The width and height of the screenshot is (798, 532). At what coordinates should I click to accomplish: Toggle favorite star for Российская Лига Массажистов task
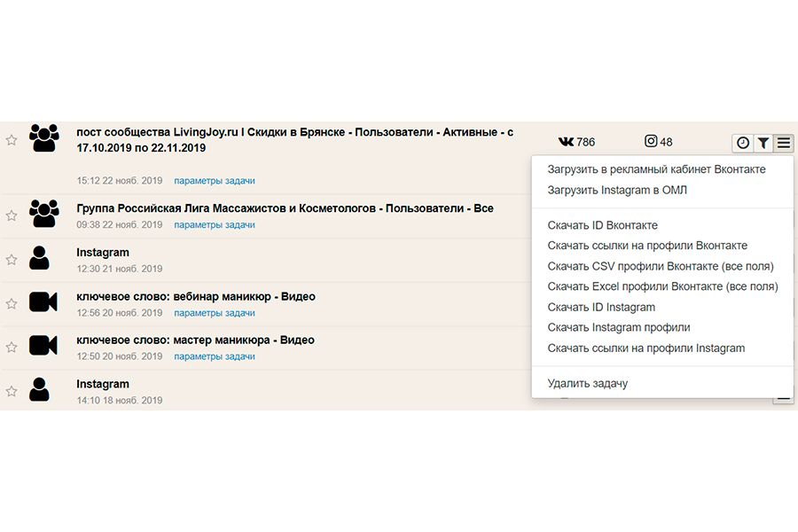(12, 215)
